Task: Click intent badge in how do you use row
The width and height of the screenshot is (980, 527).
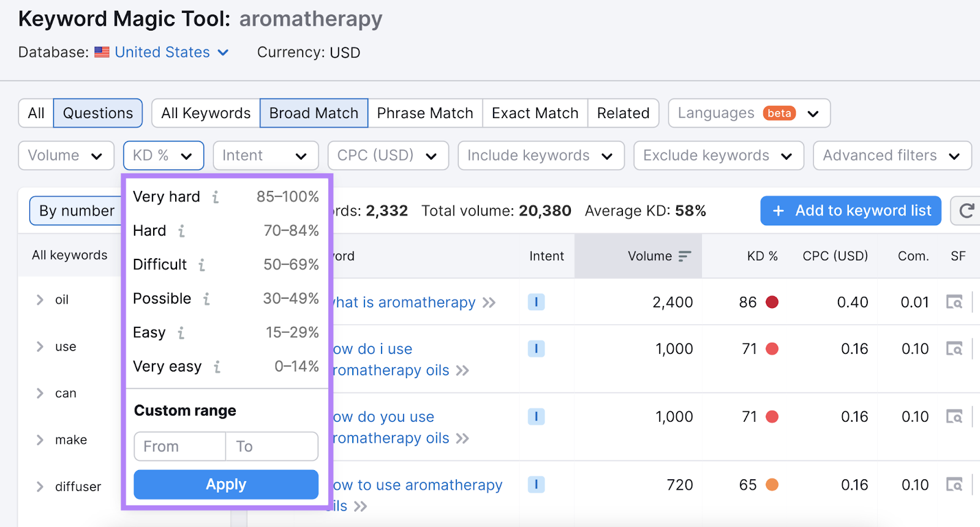Action: click(536, 416)
